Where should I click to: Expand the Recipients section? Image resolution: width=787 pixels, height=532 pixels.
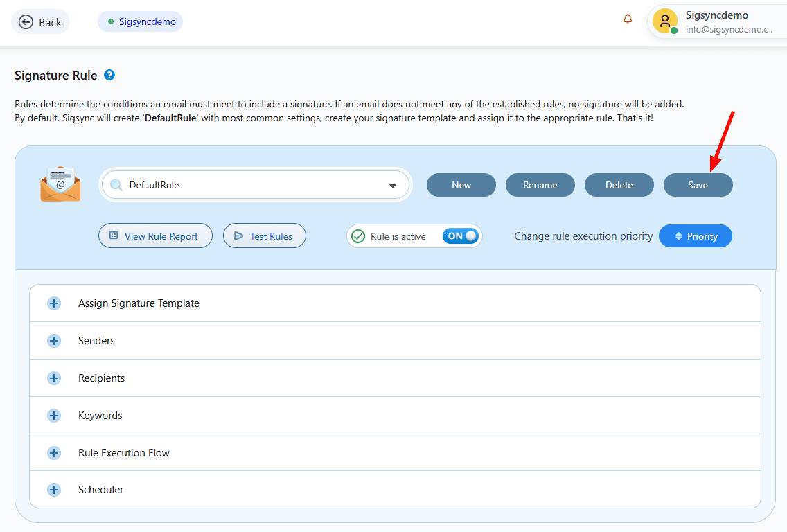tap(101, 378)
